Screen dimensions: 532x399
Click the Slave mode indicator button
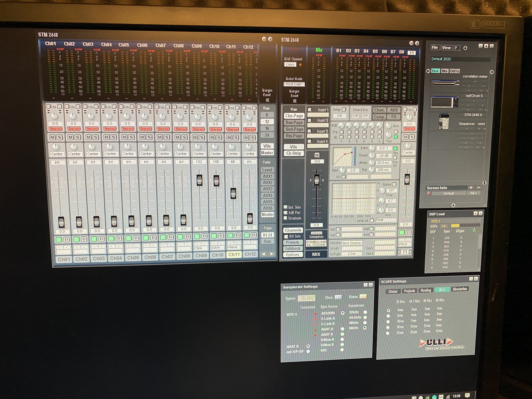coord(338,297)
